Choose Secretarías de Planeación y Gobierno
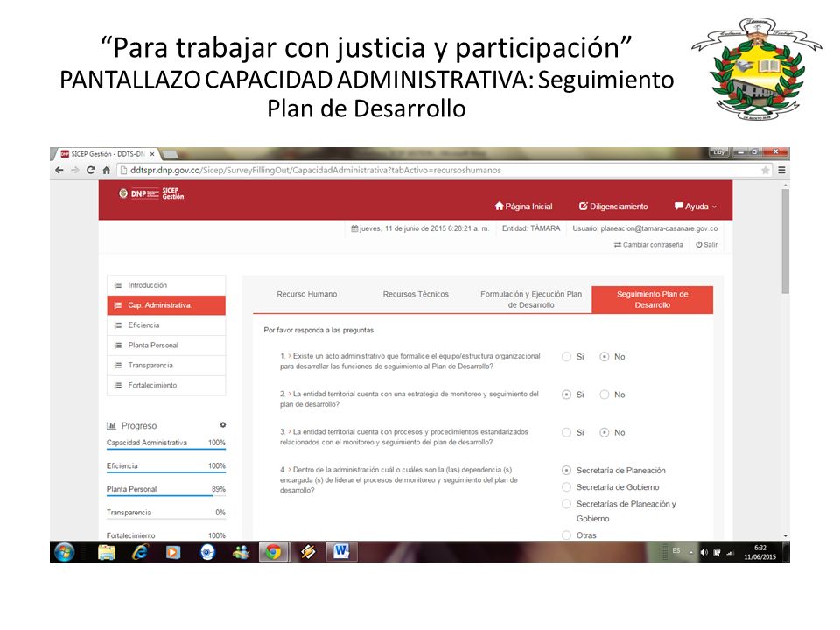Screen dimensions: 840x630 click(x=566, y=504)
